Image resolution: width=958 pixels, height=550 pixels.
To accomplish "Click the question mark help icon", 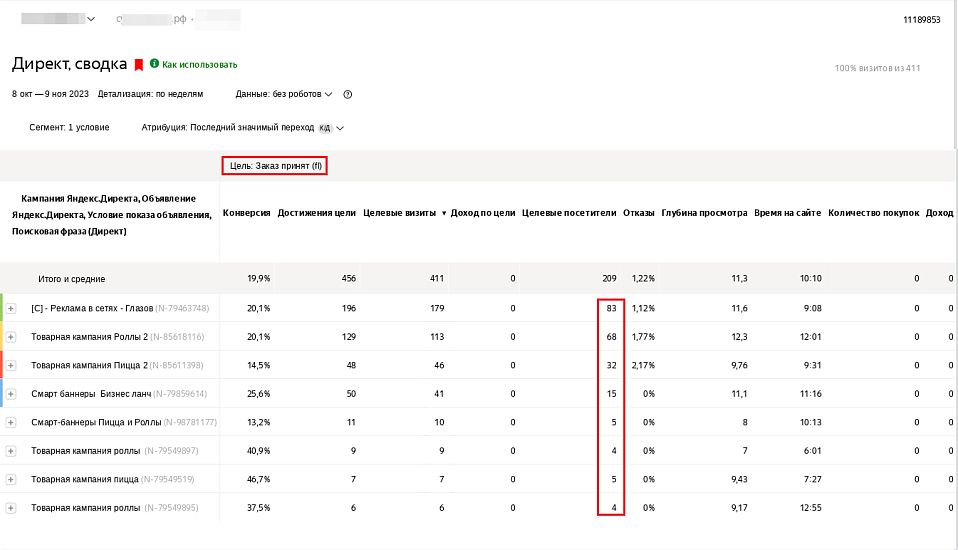I will (348, 94).
